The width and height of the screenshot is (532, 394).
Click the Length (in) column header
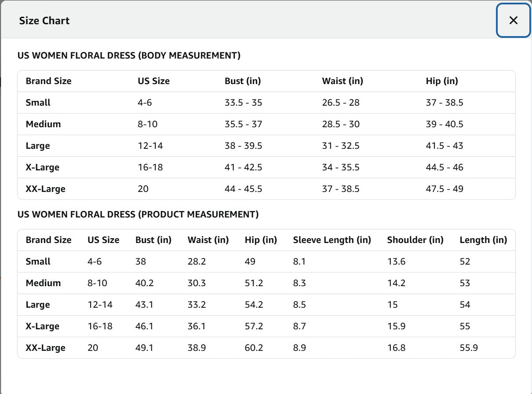(483, 240)
